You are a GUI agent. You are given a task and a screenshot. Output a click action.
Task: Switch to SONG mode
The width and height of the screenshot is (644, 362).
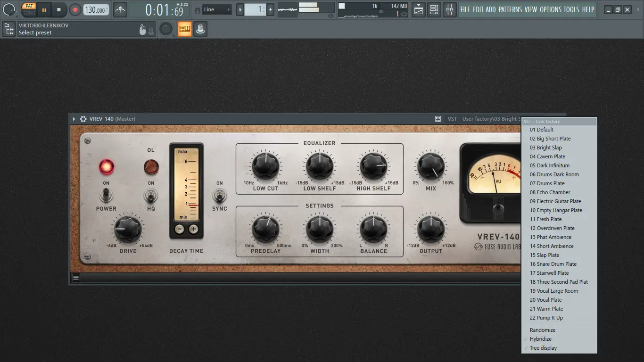pyautogui.click(x=29, y=13)
